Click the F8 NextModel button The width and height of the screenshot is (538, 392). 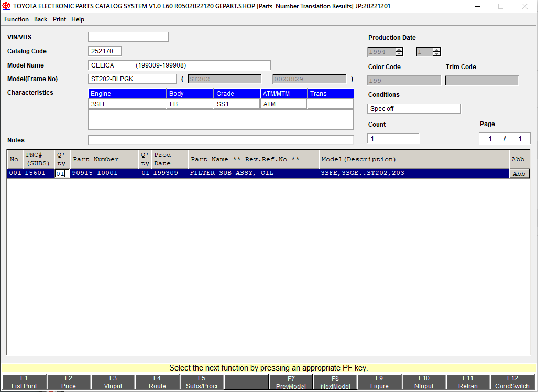click(x=335, y=382)
